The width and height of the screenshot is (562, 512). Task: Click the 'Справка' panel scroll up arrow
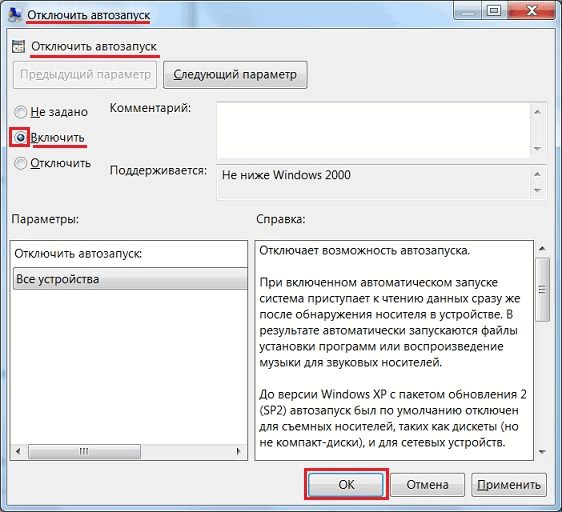[x=542, y=248]
